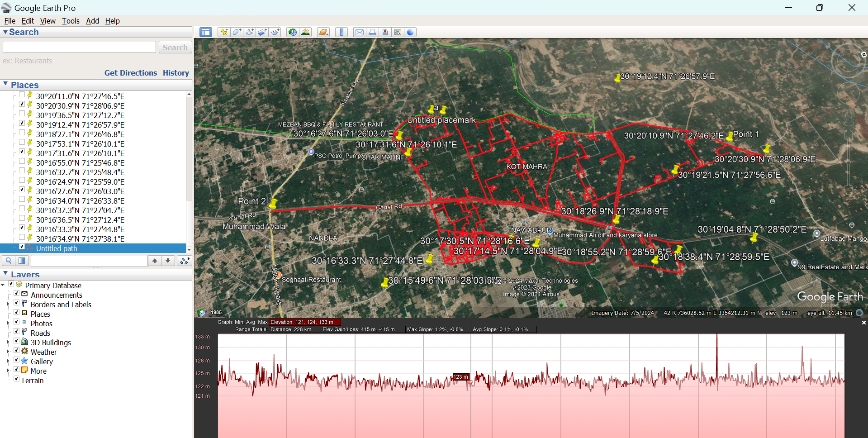This screenshot has height=438, width=868.
Task: Show historical imagery clock icon
Action: point(293,32)
